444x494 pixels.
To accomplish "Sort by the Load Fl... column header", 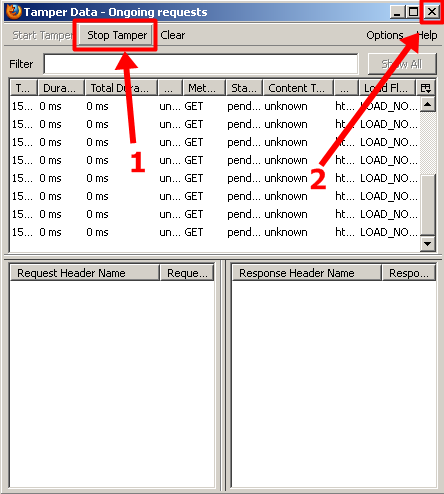I will tap(387, 88).
